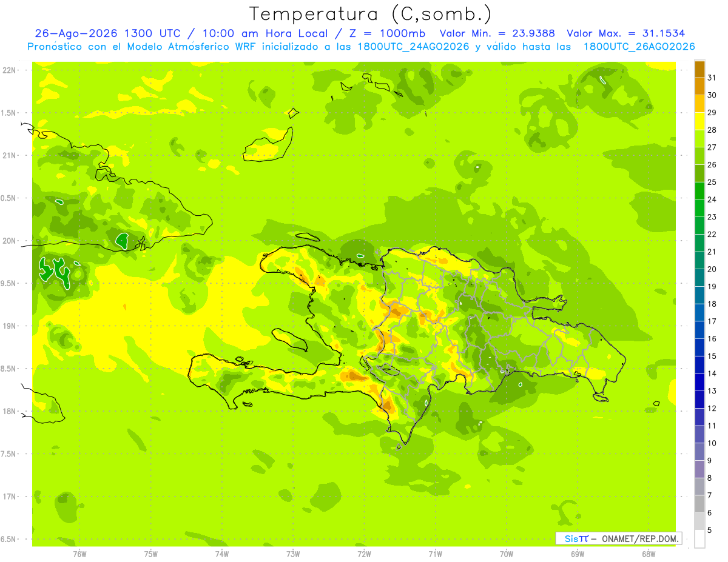728x562 pixels.
Task: Click the "70W" longitude label
Action: tap(506, 554)
